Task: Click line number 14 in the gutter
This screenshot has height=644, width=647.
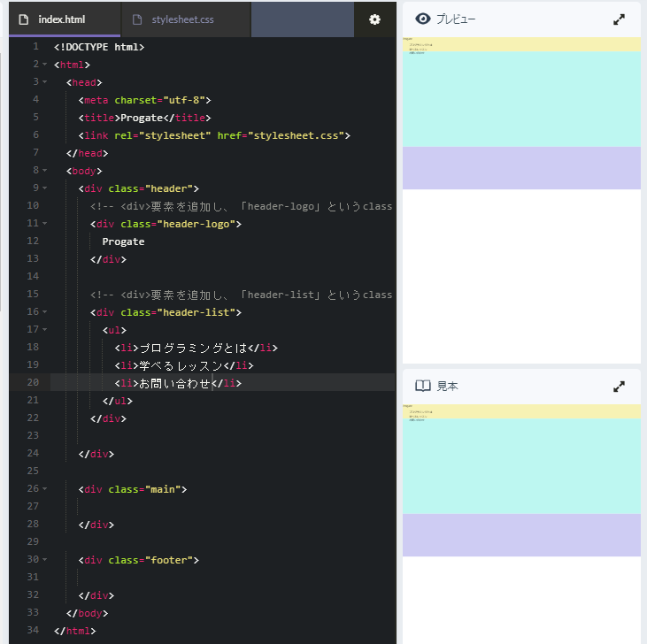Action: click(33, 276)
